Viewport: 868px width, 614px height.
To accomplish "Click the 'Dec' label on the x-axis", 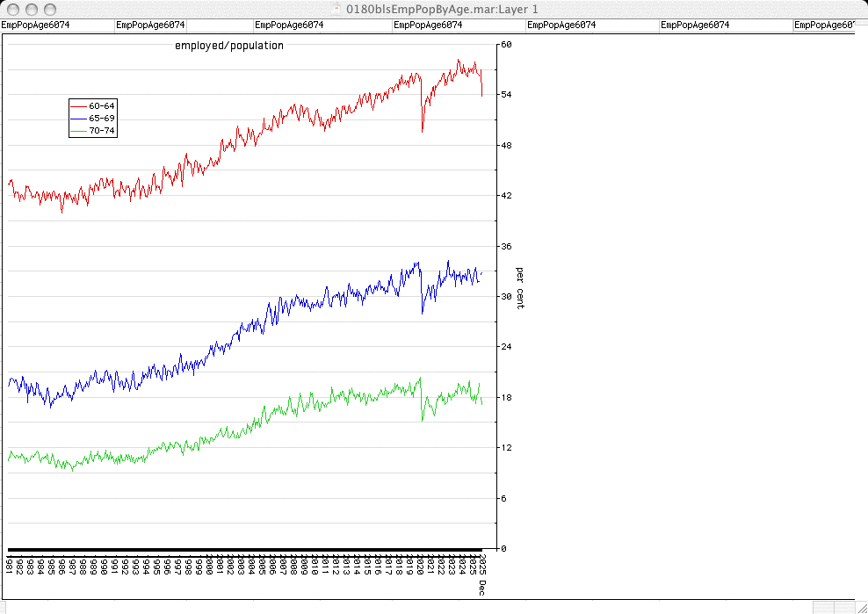I will coord(481,588).
